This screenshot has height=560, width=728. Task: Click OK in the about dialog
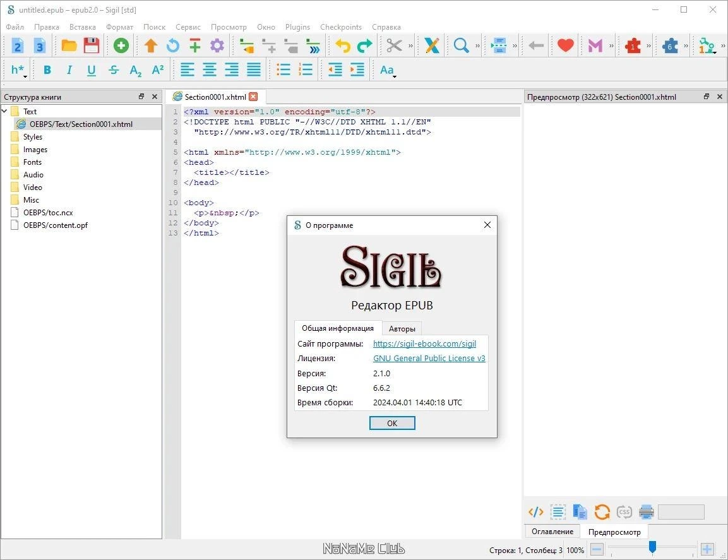coord(392,423)
